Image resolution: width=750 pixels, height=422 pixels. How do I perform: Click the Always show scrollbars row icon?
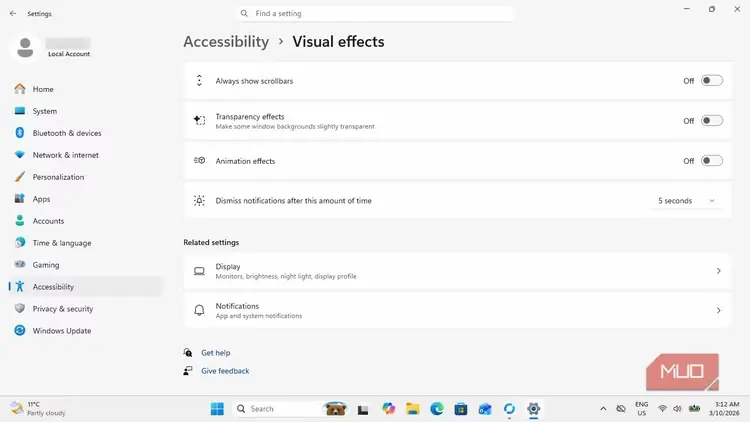(x=199, y=80)
